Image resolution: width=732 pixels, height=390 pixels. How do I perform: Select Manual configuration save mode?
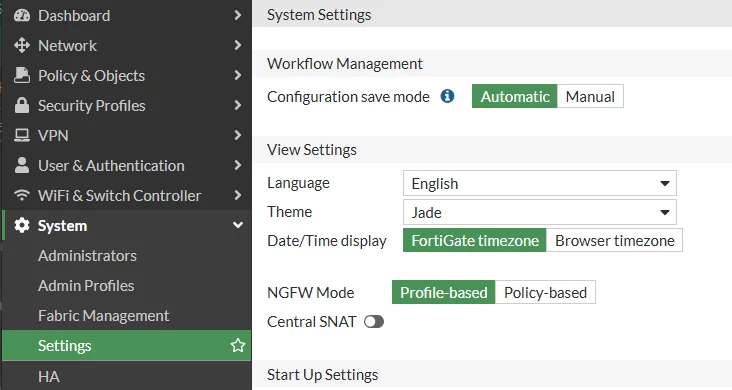[x=590, y=96]
